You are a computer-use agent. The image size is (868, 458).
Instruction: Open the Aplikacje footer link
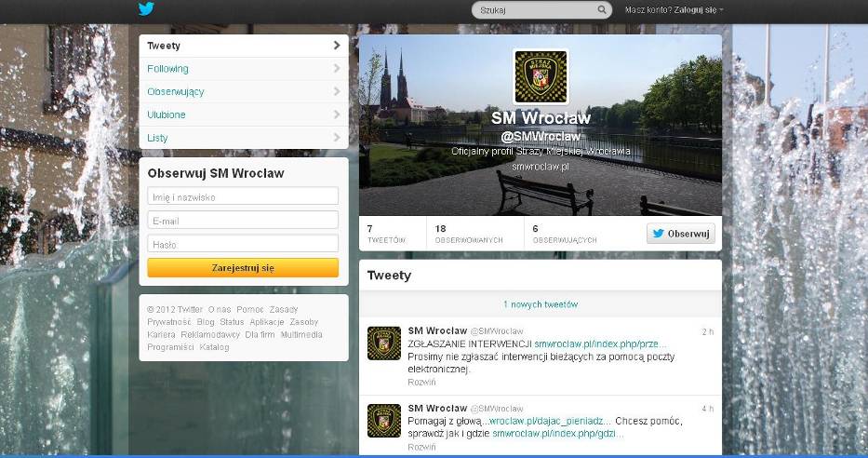coord(267,322)
